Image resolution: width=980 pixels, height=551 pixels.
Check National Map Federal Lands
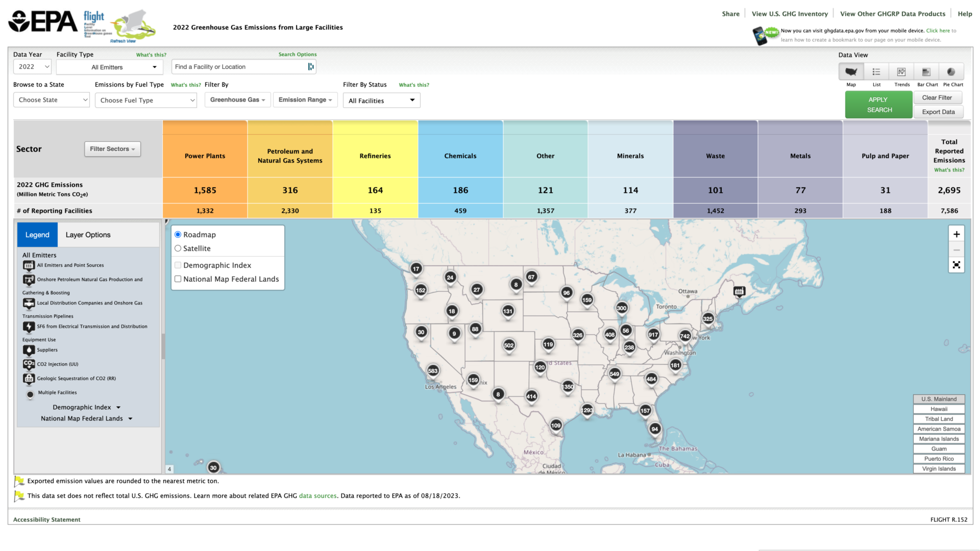[178, 279]
